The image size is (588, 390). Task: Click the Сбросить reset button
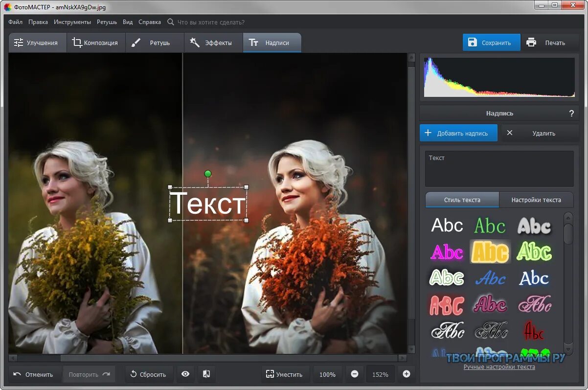tap(149, 374)
